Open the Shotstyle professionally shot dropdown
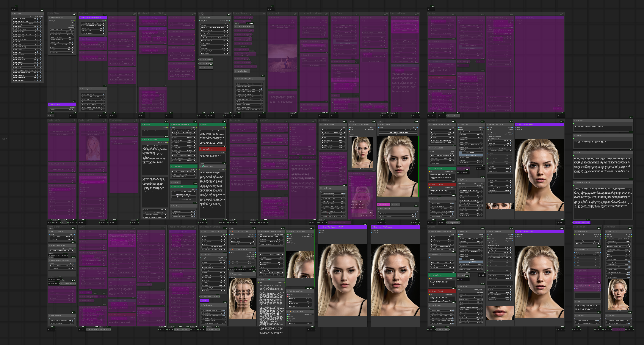Image resolution: width=644 pixels, height=345 pixels. coord(184,130)
